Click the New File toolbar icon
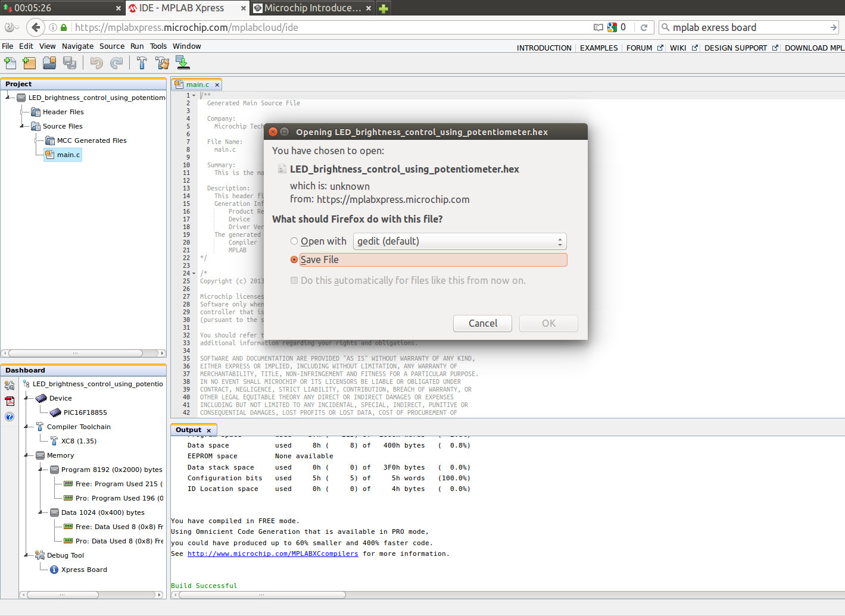This screenshot has width=845, height=616. 10,62
